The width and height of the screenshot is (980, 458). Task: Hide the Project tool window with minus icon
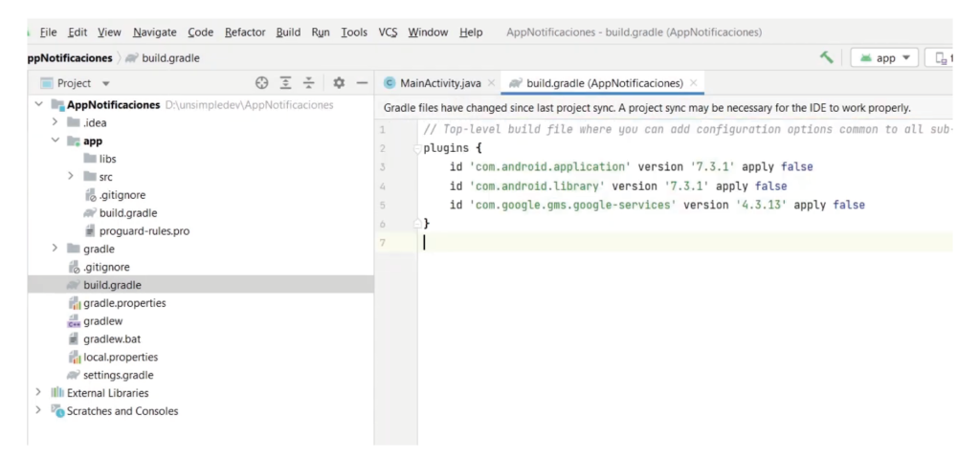tap(362, 83)
